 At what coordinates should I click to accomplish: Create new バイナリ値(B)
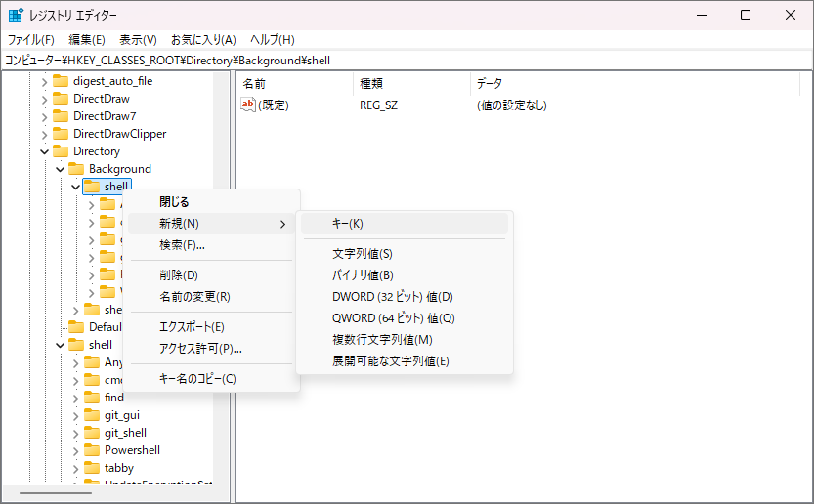[x=405, y=275]
